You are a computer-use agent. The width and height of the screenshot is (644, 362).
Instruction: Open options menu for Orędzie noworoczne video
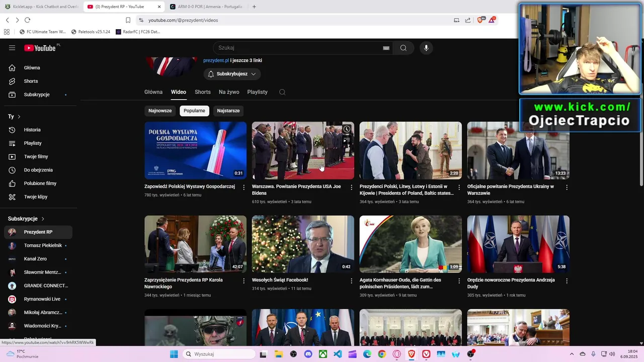pyautogui.click(x=567, y=281)
